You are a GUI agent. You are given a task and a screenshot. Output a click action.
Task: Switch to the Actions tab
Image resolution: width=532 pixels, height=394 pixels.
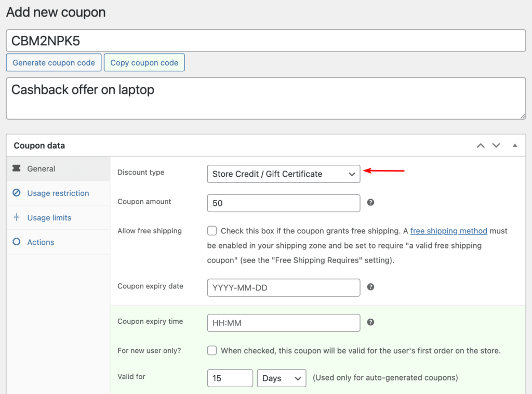click(x=40, y=242)
